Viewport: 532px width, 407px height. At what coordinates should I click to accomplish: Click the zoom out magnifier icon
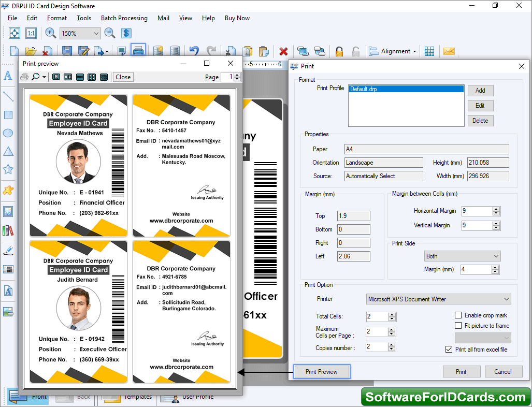click(110, 33)
